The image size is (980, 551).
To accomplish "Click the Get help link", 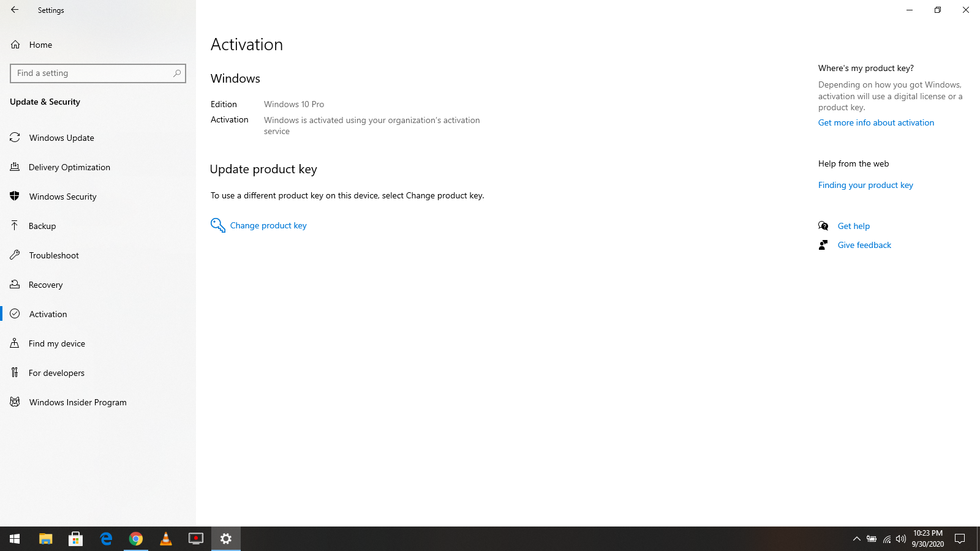I will coord(854,227).
